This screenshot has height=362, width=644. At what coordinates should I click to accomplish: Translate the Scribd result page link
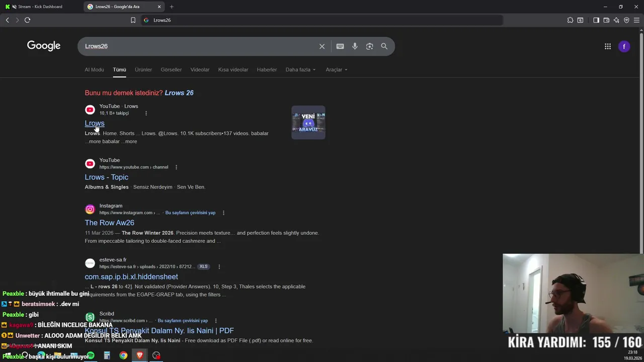point(183,320)
